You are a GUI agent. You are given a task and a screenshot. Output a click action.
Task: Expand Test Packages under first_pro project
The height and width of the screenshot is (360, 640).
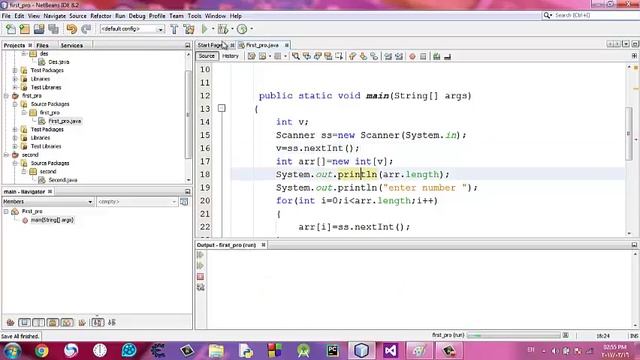click(x=15, y=129)
